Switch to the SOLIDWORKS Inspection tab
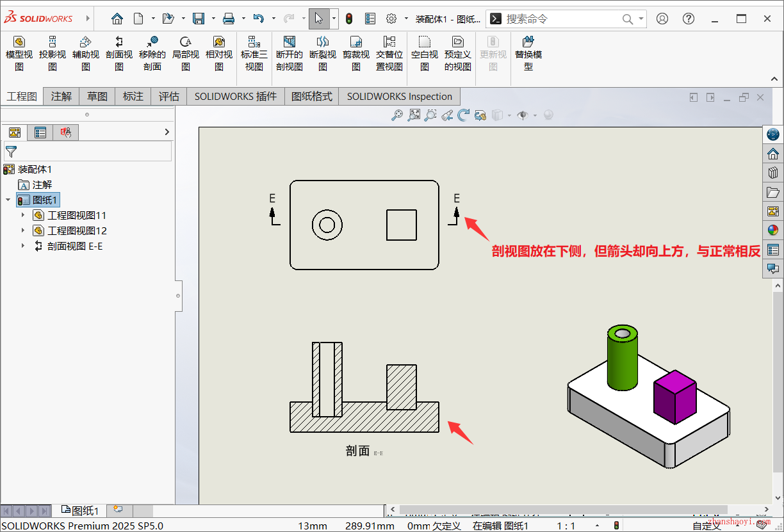Image resolution: width=784 pixels, height=532 pixels. click(x=400, y=97)
